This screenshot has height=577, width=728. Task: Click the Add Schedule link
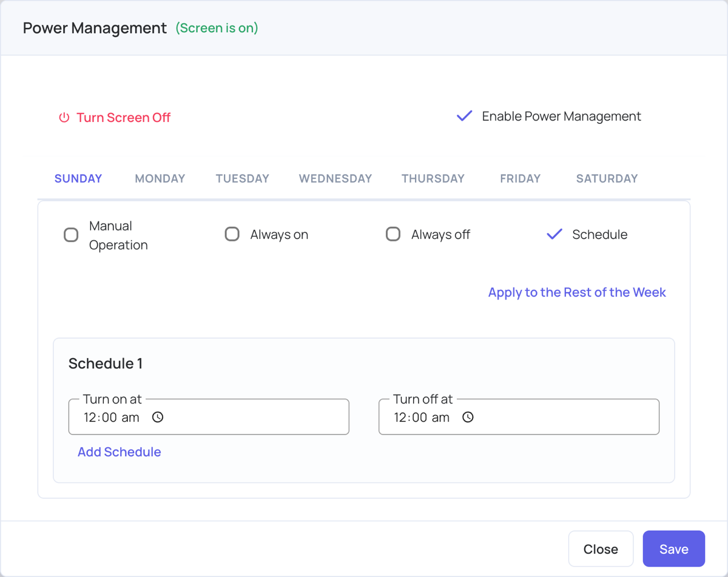pyautogui.click(x=120, y=452)
